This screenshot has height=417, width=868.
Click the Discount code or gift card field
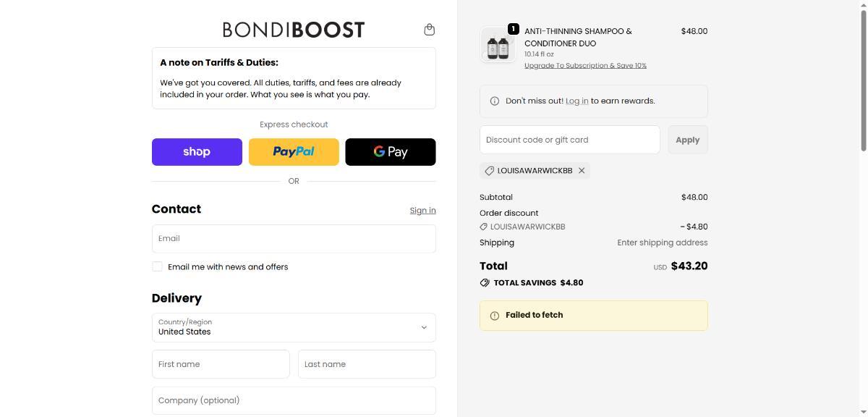569,140
